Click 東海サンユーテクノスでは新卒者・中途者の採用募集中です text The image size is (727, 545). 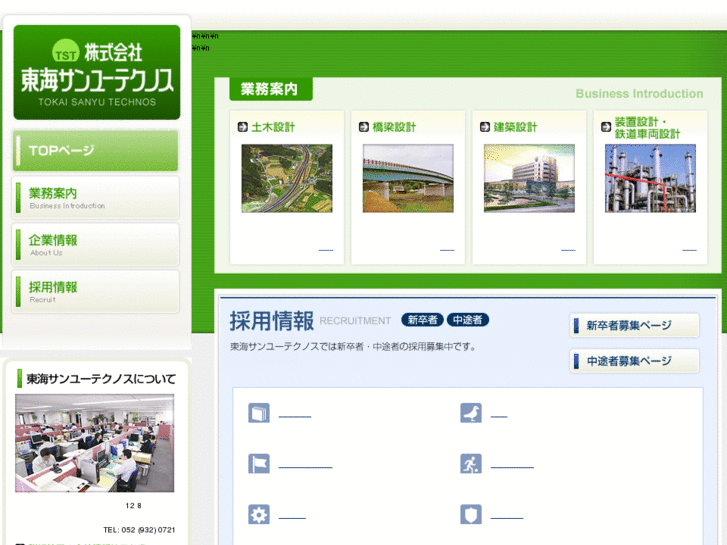click(353, 347)
